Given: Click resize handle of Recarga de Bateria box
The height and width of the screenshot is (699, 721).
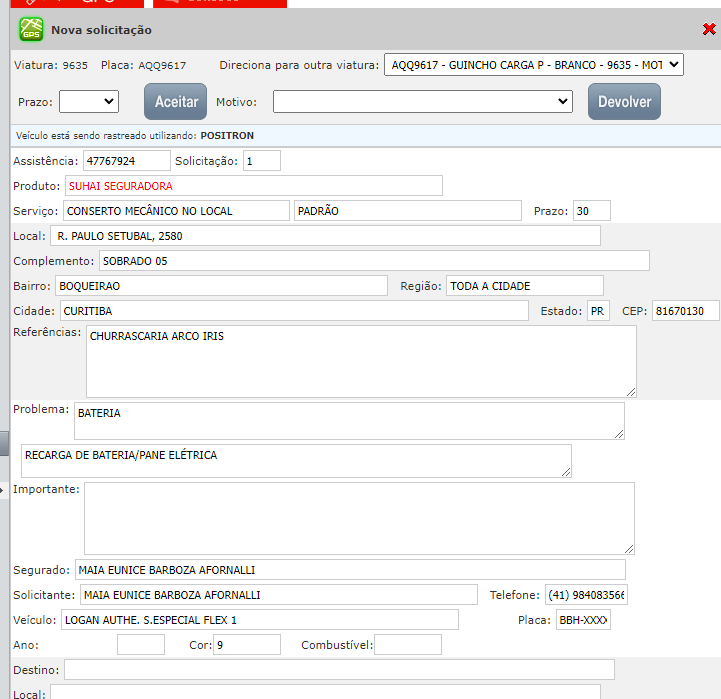Looking at the screenshot, I should (565, 471).
